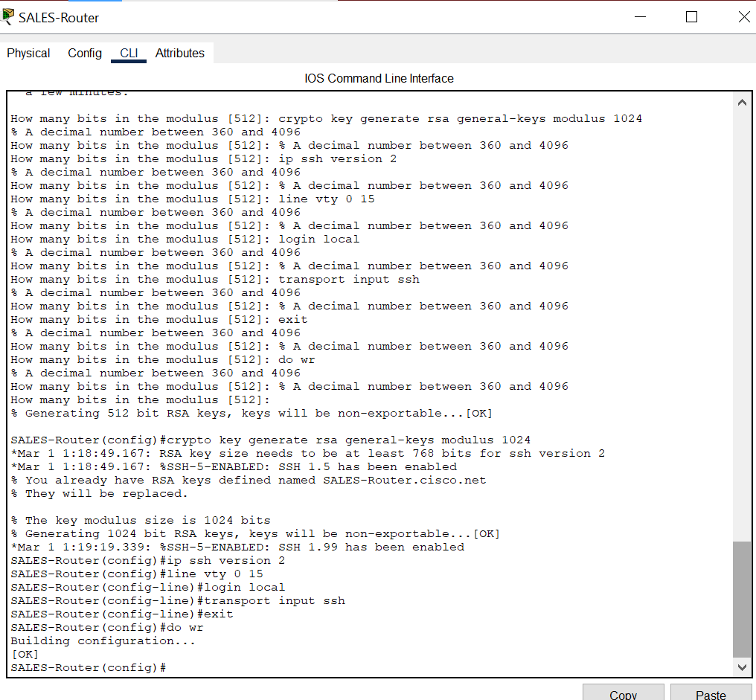Click the modulus prompt line containing 'crypto key generate'

coord(327,118)
